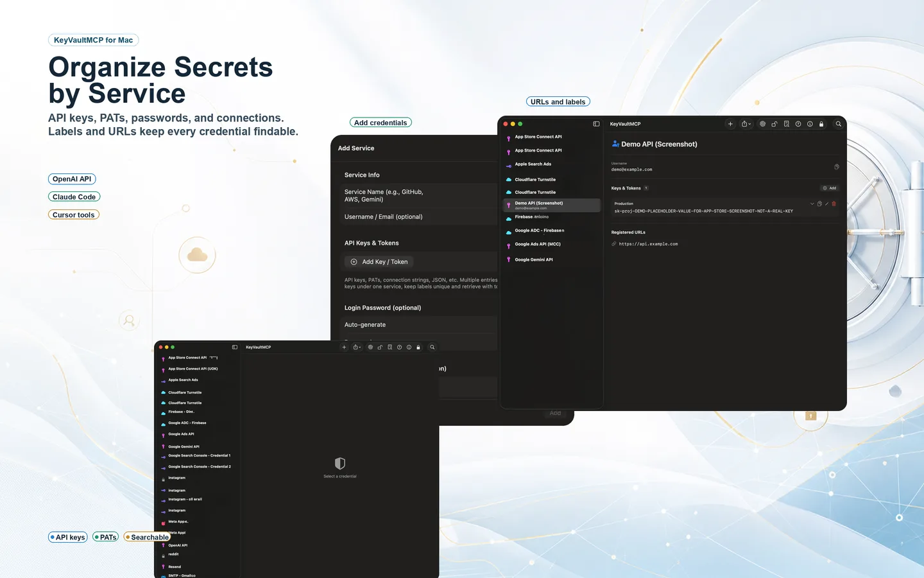Click Auto-generate under Login Password
The image size is (924, 578).
(418, 325)
